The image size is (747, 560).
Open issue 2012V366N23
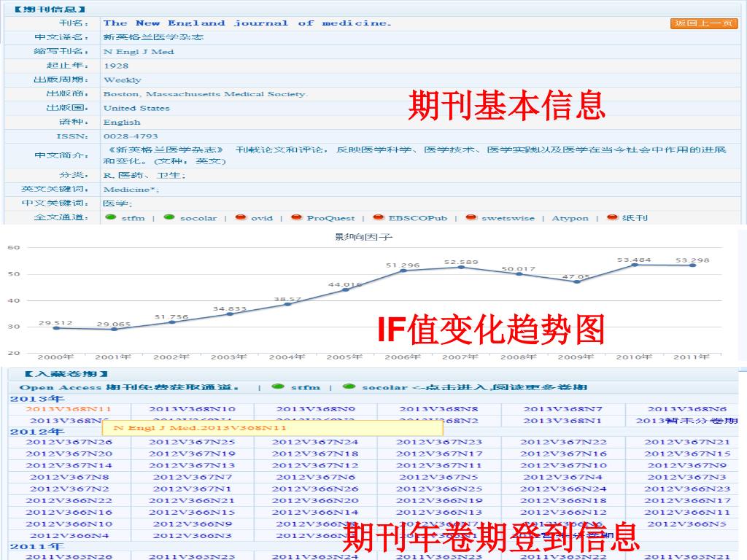(x=687, y=489)
